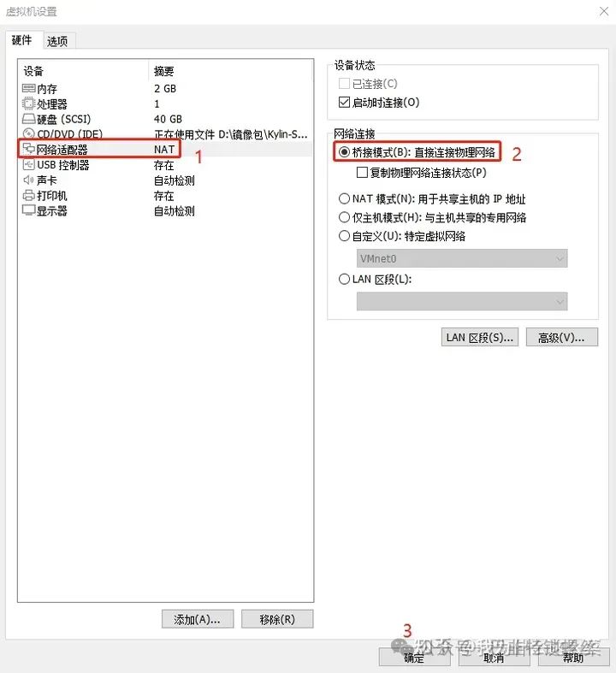This screenshot has height=673, width=616.
Task: Select the printer (打印机) device icon
Action: pos(29,195)
